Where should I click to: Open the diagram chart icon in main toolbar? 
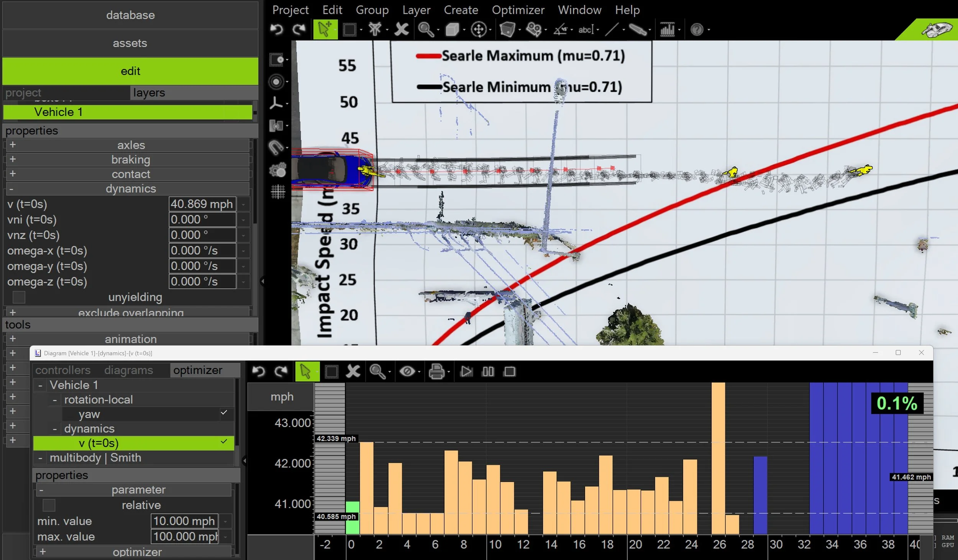click(x=667, y=29)
